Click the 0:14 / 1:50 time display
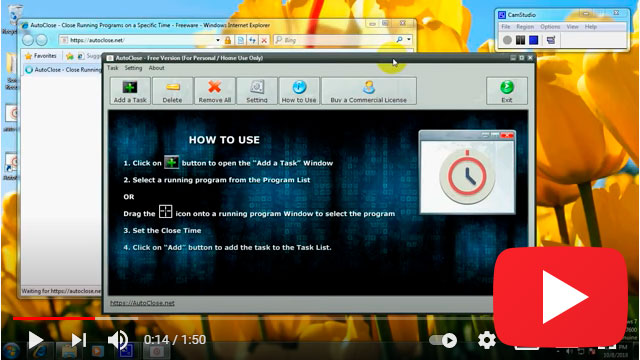This screenshot has height=360, width=640. pyautogui.click(x=175, y=340)
